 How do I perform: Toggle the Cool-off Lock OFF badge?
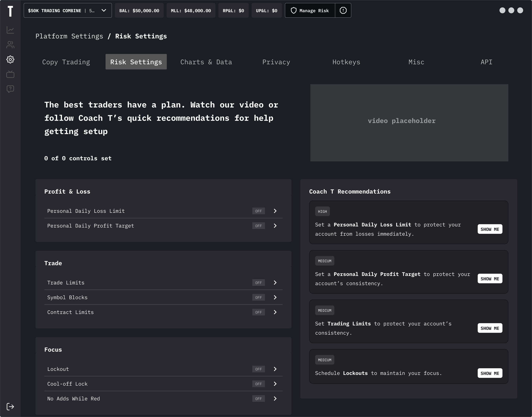(258, 384)
